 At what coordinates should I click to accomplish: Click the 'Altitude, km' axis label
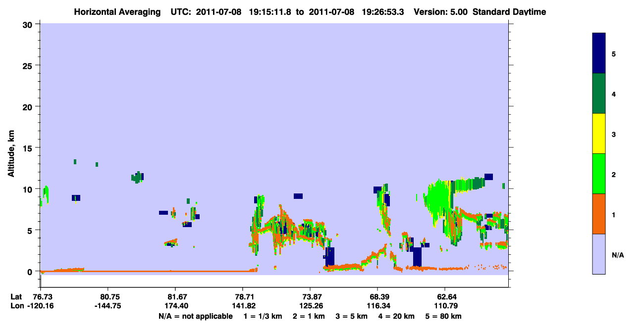coord(11,154)
